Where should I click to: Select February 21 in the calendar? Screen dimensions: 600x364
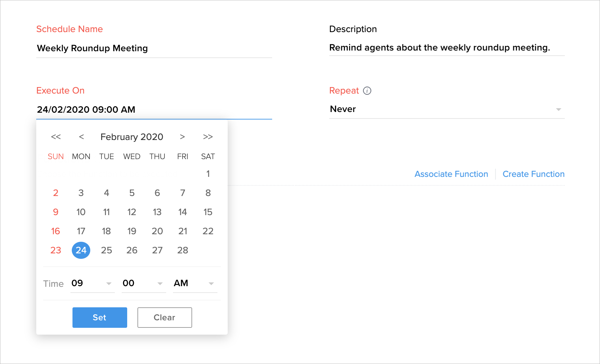coord(183,231)
